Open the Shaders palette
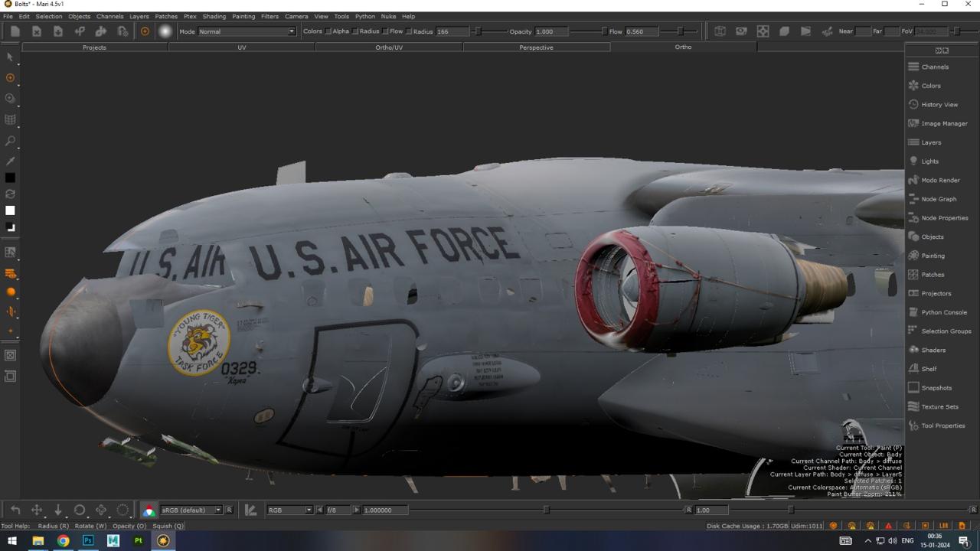 (933, 350)
